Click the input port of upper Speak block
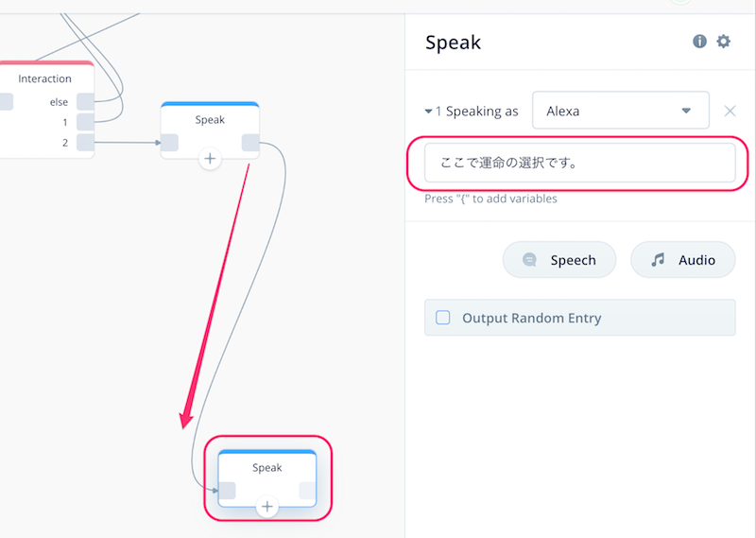The image size is (756, 538). [x=170, y=143]
